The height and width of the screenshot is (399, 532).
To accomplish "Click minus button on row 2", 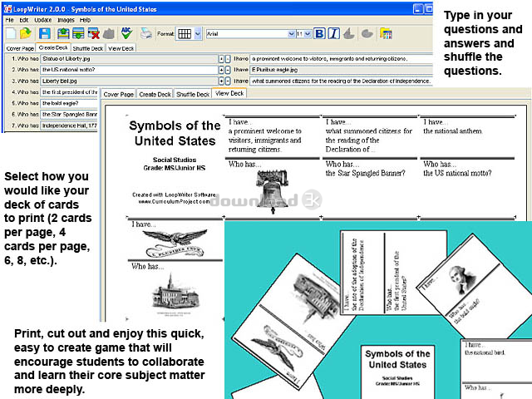I will [x=228, y=70].
